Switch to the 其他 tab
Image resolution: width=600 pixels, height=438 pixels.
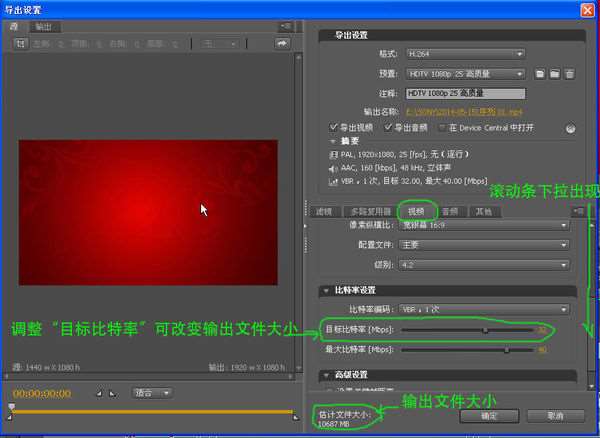tap(484, 212)
